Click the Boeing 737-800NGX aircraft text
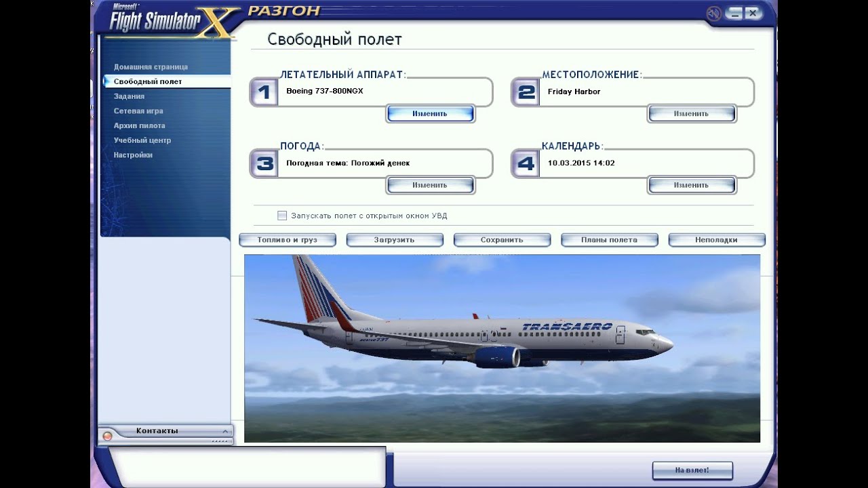Screen dimensions: 868x488 tap(325, 91)
